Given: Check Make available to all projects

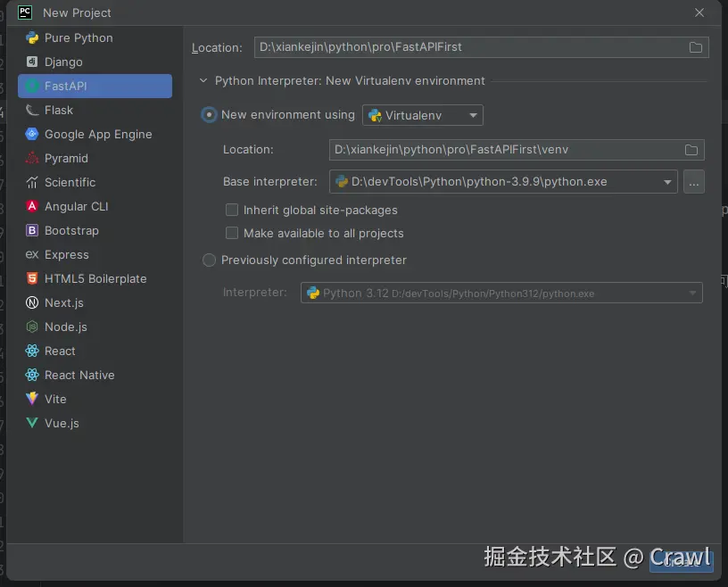Looking at the screenshot, I should pyautogui.click(x=232, y=233).
